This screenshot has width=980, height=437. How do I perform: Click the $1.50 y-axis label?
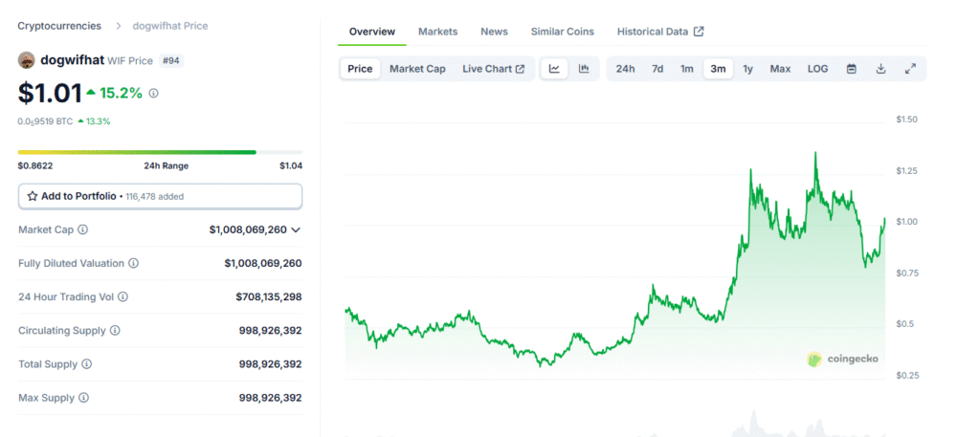click(x=905, y=120)
